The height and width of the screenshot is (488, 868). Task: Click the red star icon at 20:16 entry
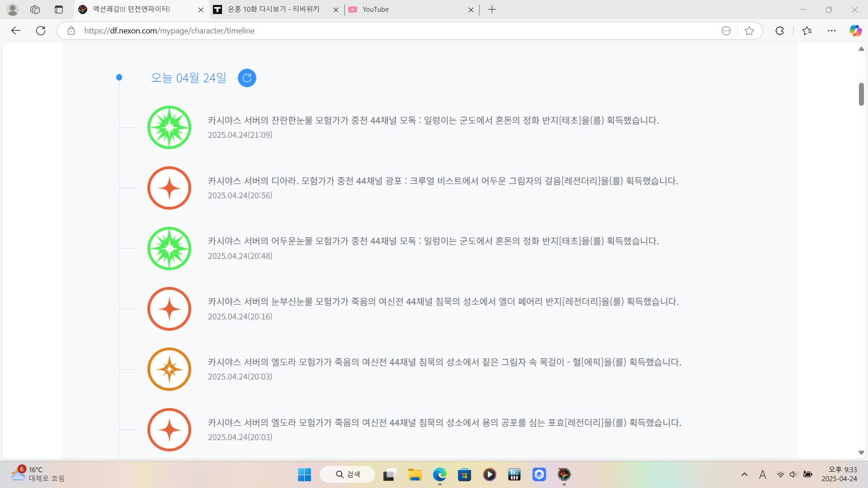170,309
